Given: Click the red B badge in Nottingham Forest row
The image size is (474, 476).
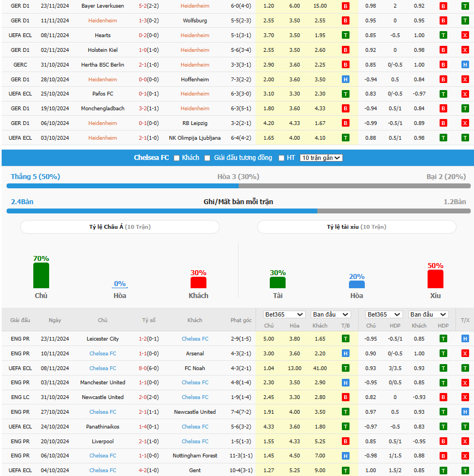Looking at the screenshot, I should tap(443, 456).
